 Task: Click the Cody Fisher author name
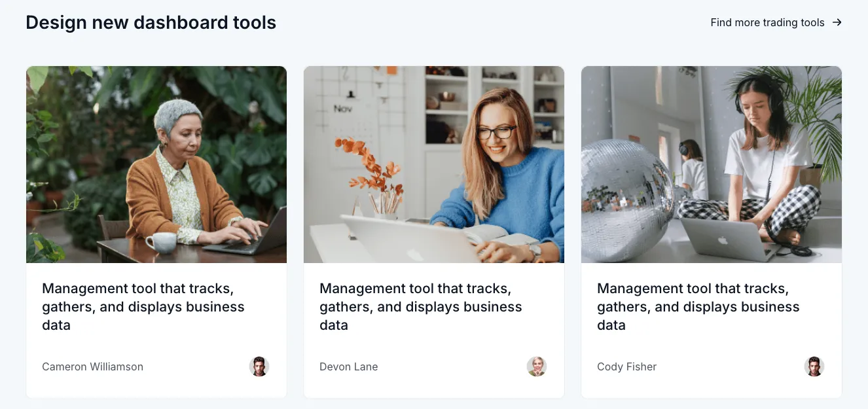point(626,366)
